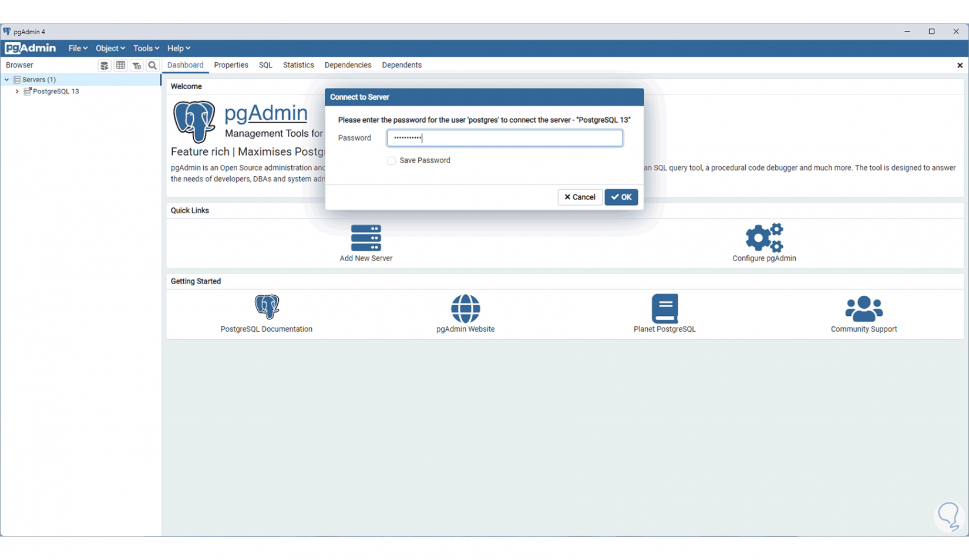The width and height of the screenshot is (969, 560).
Task: Open the File menu
Action: coord(78,48)
